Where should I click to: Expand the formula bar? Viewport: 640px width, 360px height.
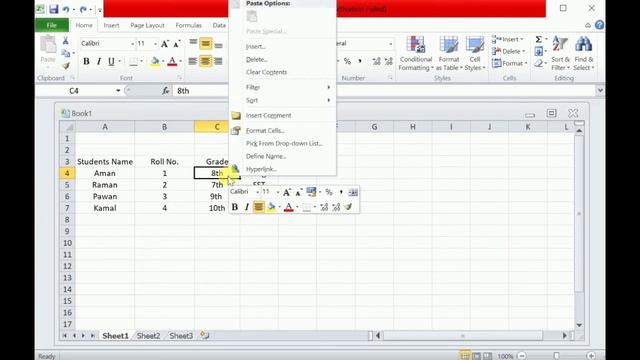tap(600, 91)
